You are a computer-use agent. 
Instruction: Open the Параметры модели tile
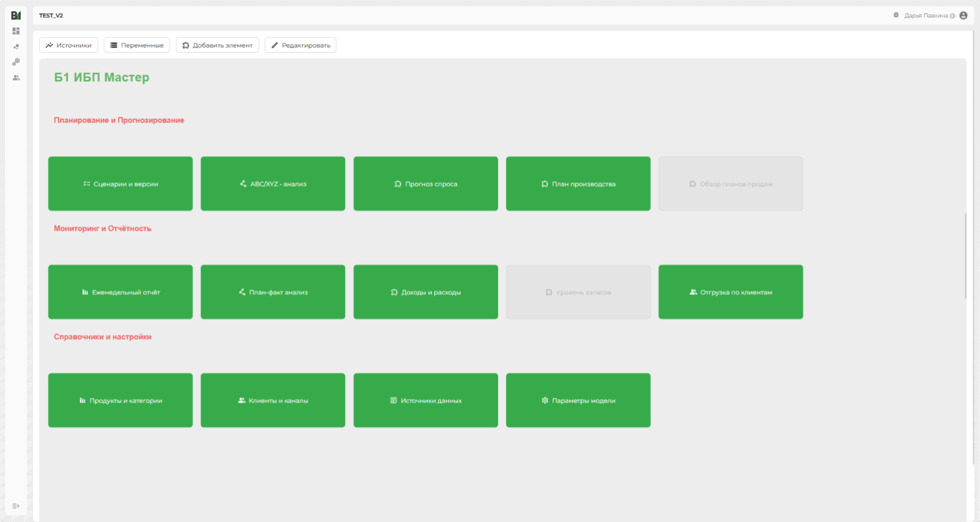pyautogui.click(x=578, y=401)
